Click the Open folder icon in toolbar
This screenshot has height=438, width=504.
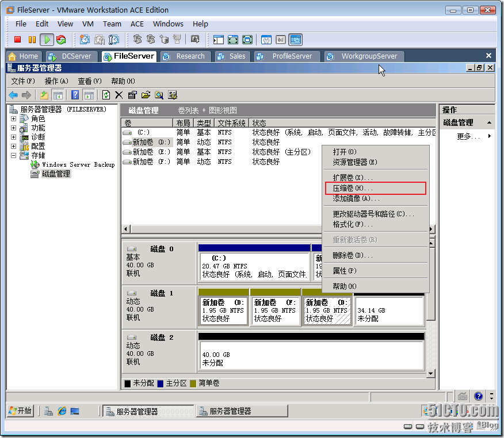pyautogui.click(x=146, y=95)
